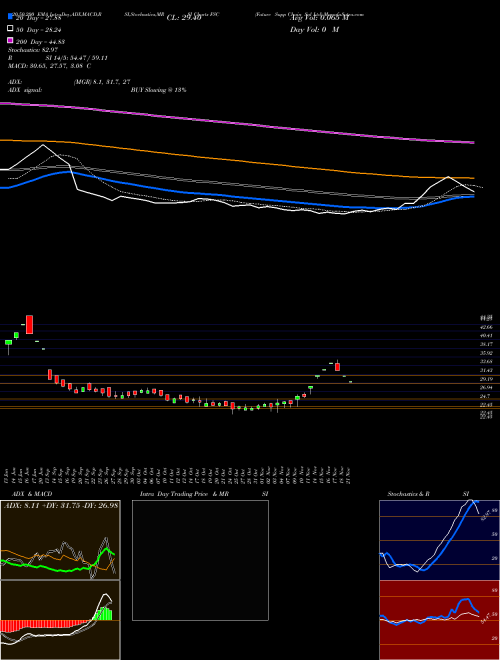This screenshot has width=500, height=660.
Task: Click the 'Day Vol: 0 M' label
Action: [314, 30]
